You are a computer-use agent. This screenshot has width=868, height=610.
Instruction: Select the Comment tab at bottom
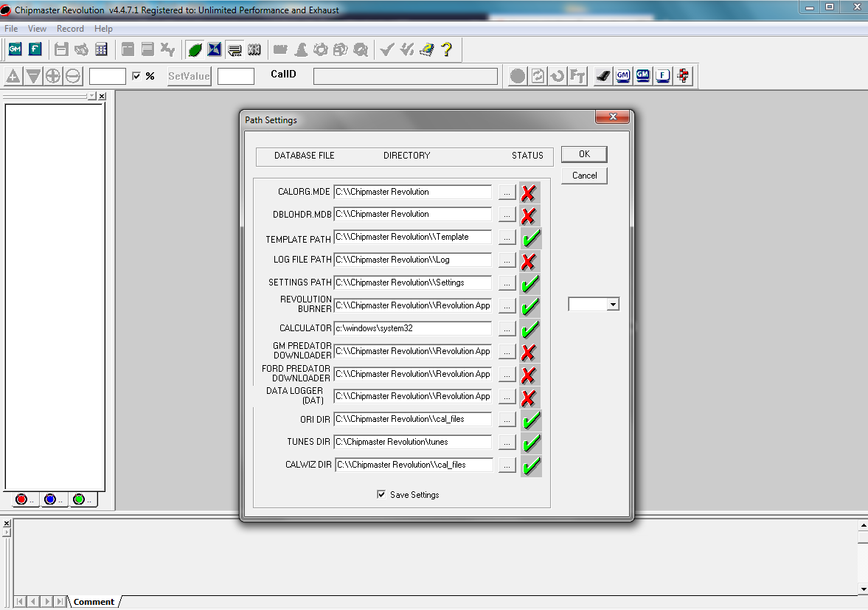[94, 602]
